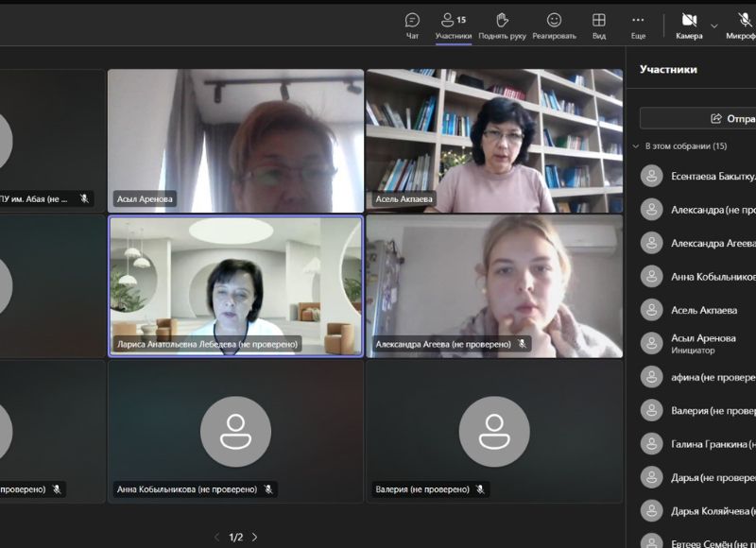Open the Реагировать reactions icon

point(554,21)
